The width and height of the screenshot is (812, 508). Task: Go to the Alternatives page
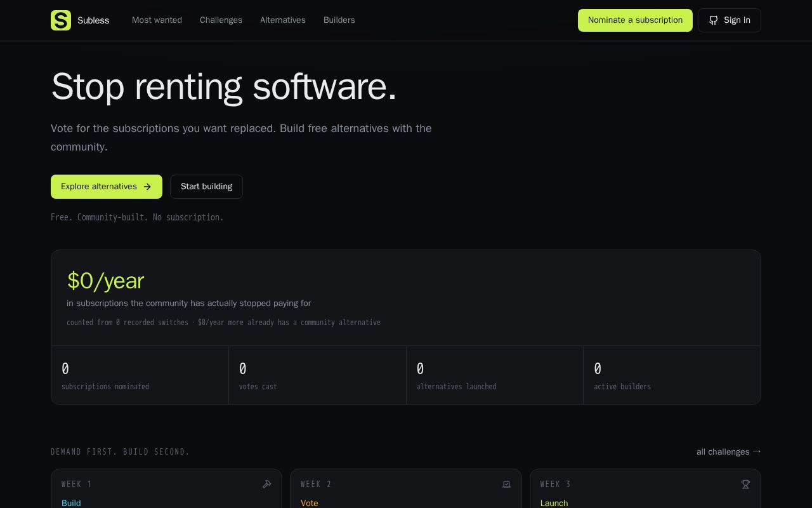pos(283,20)
